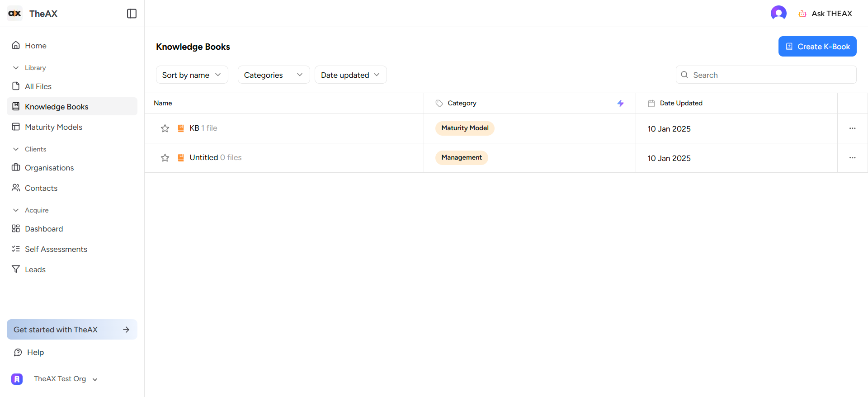This screenshot has width=868, height=397.
Task: Open the Date updated dropdown
Action: 351,75
